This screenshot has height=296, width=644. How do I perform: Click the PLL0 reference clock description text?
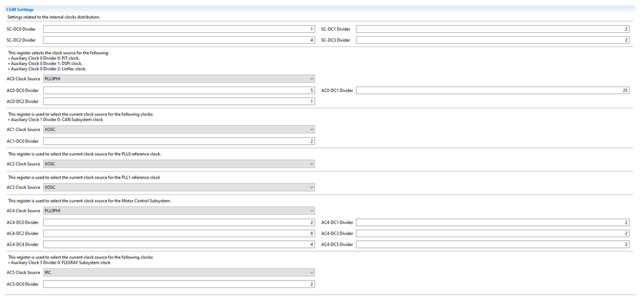(x=84, y=153)
